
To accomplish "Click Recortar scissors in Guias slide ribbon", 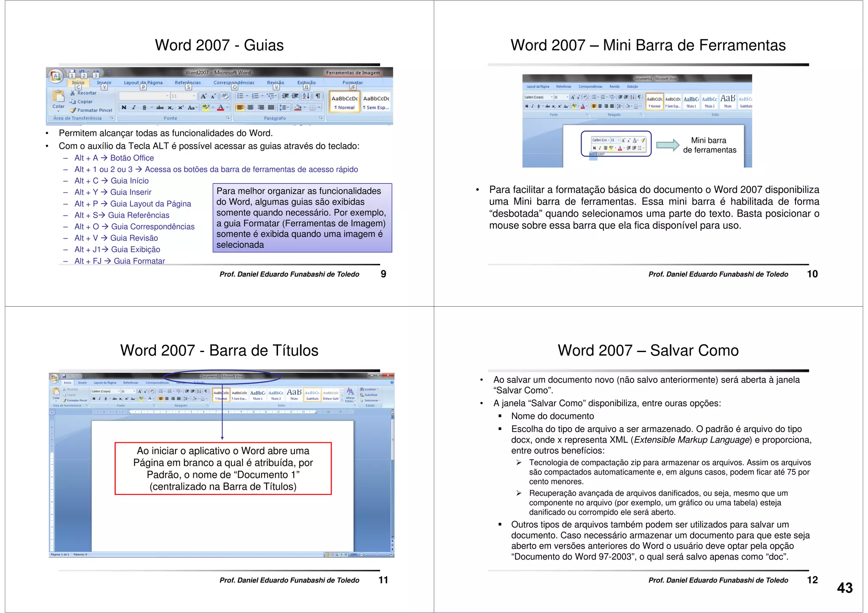I will click(72, 93).
